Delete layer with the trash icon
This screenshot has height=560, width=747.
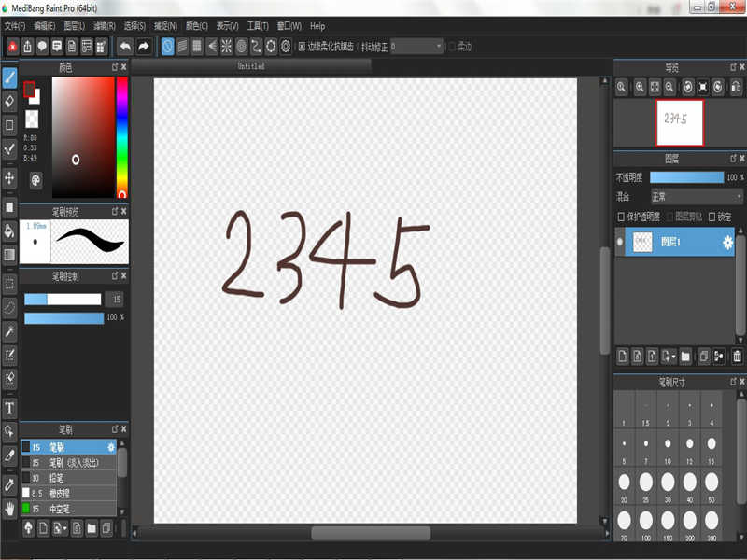[737, 356]
